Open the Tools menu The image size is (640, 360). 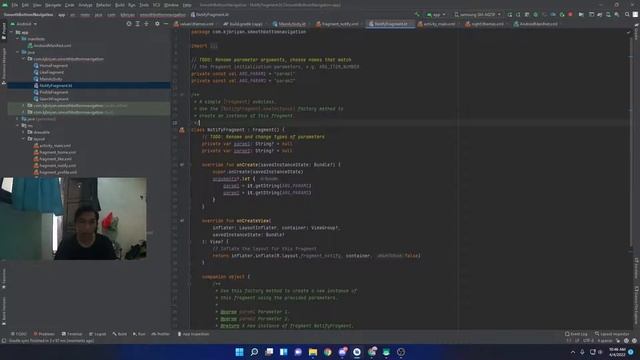pos(144,5)
